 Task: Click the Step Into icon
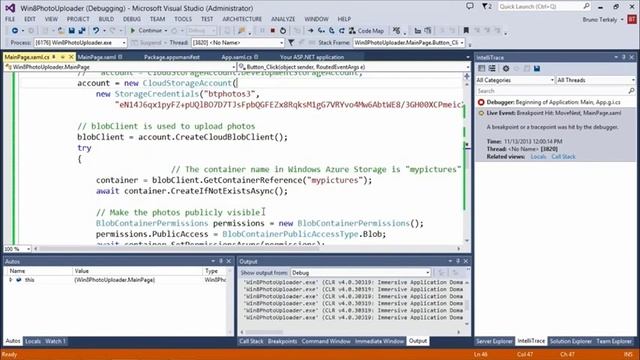[x=321, y=31]
